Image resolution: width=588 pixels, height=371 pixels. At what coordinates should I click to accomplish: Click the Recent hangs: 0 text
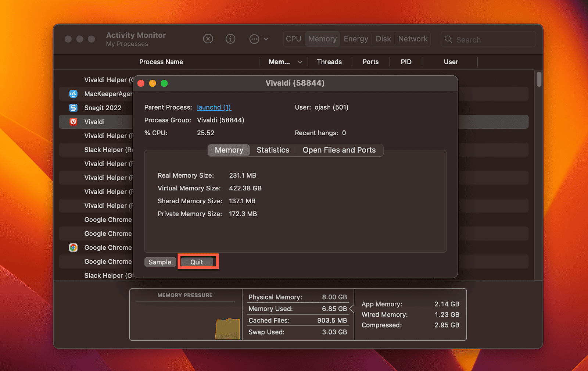(x=320, y=133)
